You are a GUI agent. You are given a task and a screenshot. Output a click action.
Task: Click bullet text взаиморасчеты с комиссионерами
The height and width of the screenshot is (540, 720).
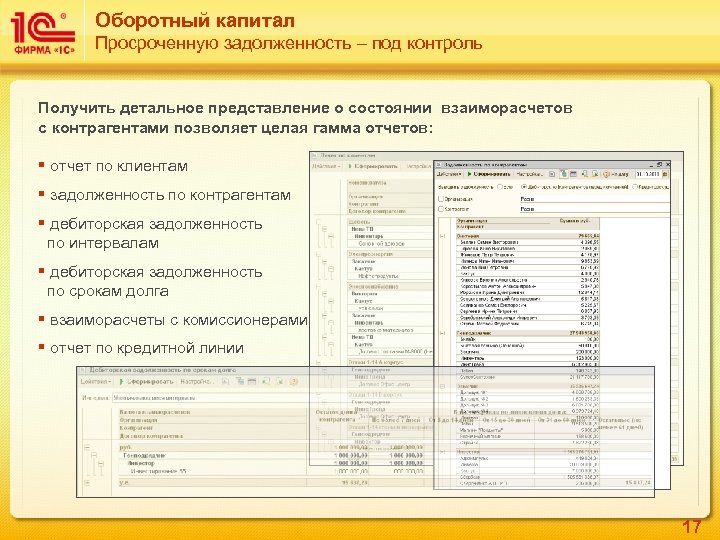(x=178, y=320)
